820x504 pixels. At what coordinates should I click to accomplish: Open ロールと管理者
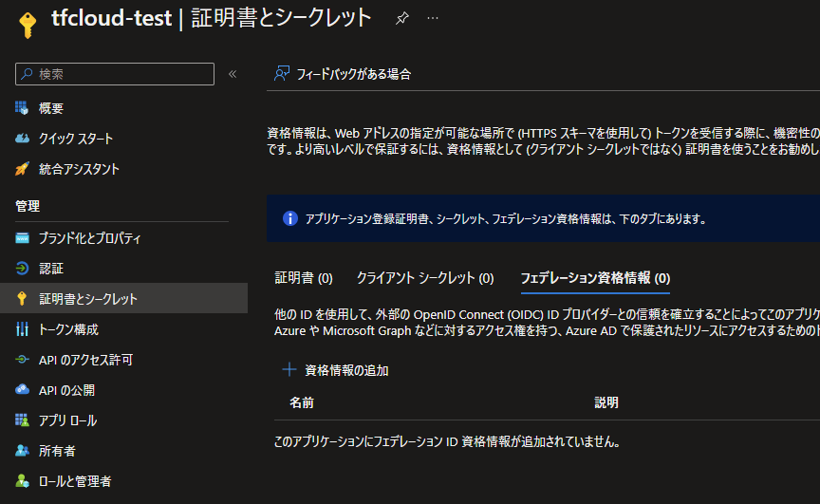coord(75,481)
